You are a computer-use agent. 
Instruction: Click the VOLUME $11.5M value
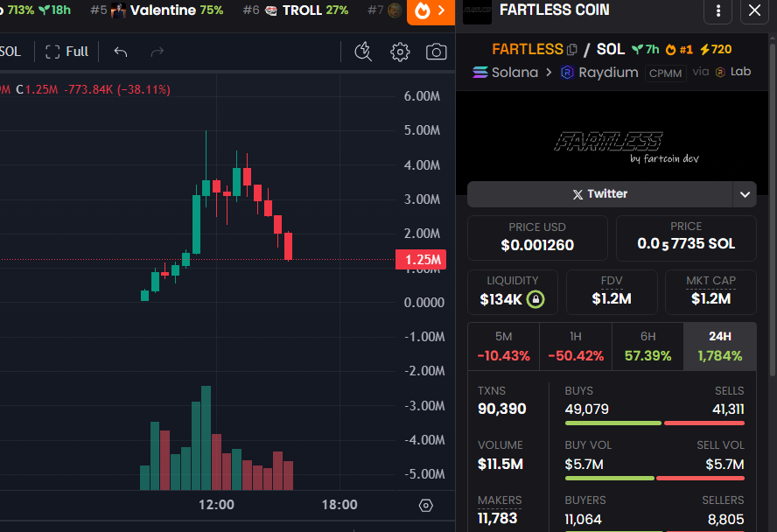click(x=500, y=464)
